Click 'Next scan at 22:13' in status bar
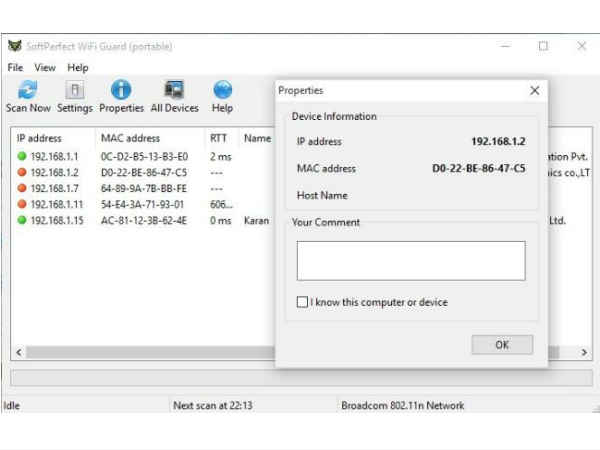Image resolution: width=600 pixels, height=450 pixels. coord(213,405)
